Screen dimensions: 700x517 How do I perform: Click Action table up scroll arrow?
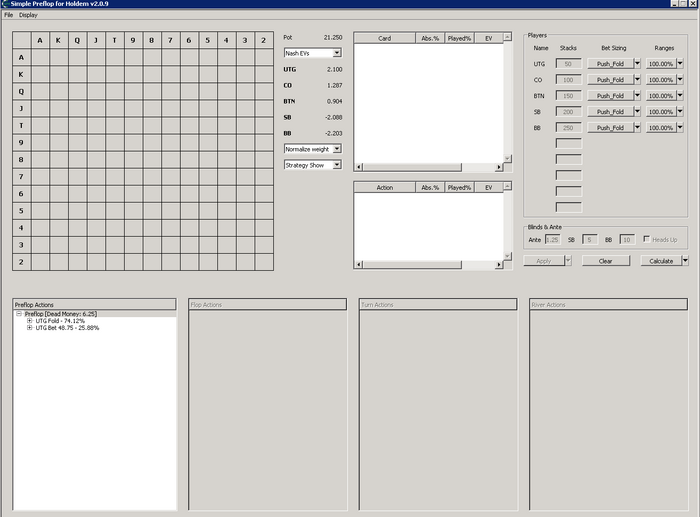click(507, 186)
